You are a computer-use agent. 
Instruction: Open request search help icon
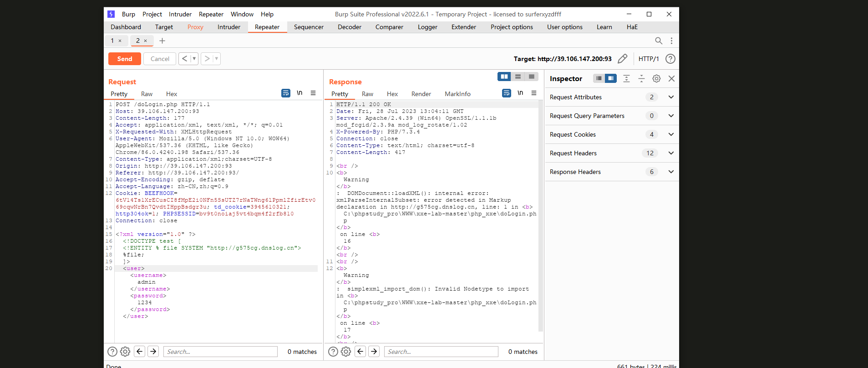pos(112,352)
